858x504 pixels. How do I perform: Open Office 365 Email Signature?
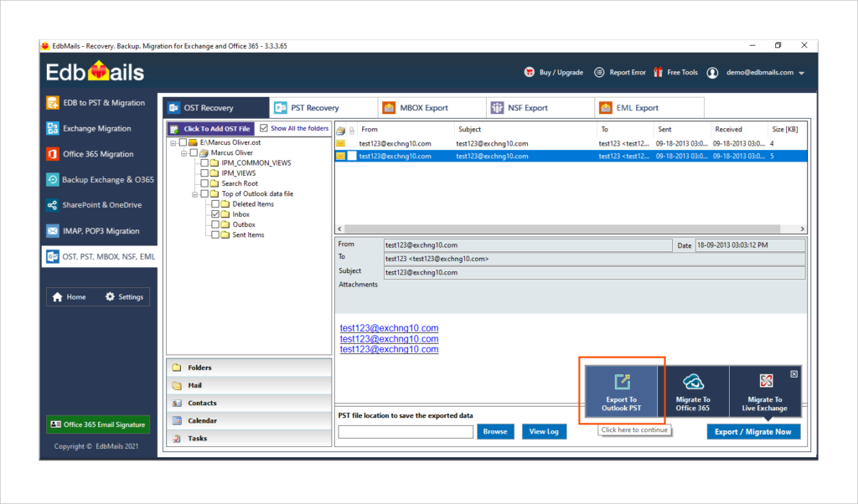click(x=98, y=424)
